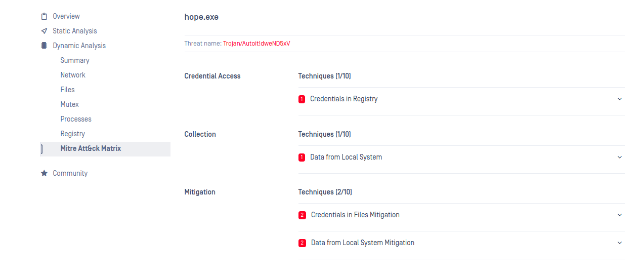Image resolution: width=644 pixels, height=275 pixels.
Task: Click the Dynamic Analysis chip icon
Action: (x=44, y=46)
